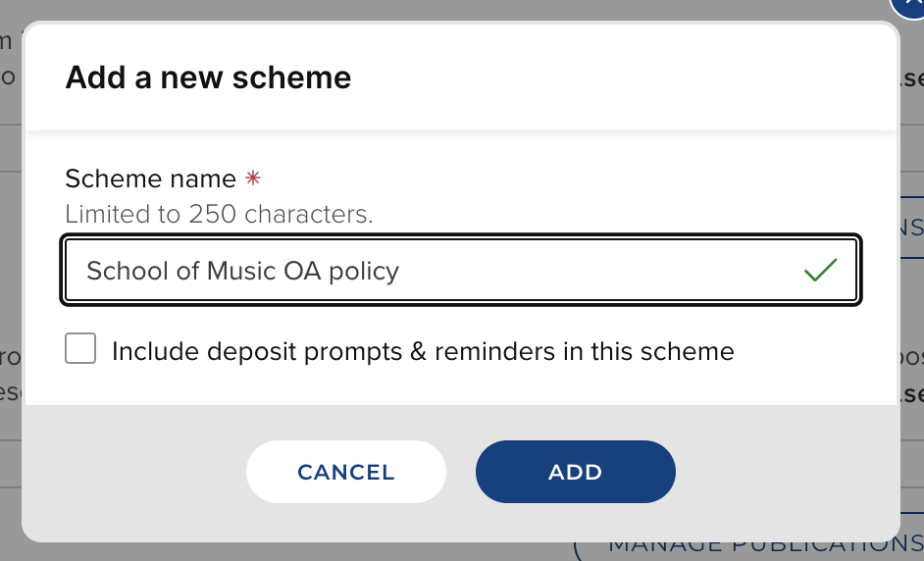Click the green validation checkmark icon
This screenshot has width=924, height=561.
pyautogui.click(x=819, y=271)
